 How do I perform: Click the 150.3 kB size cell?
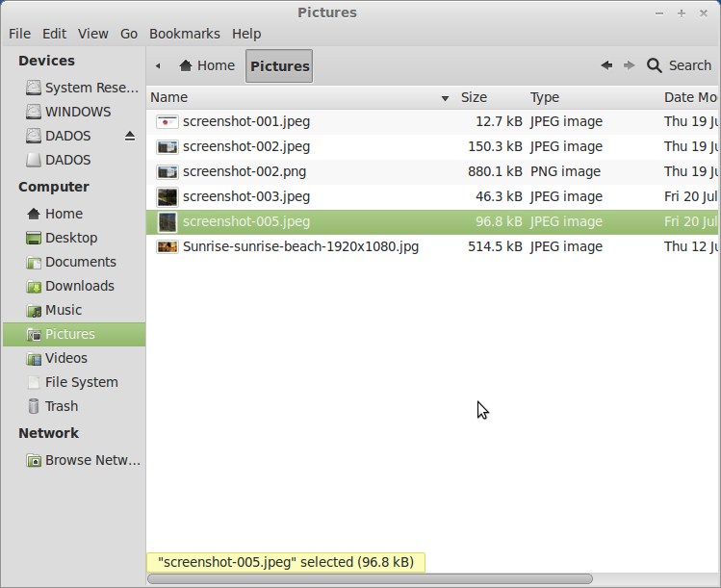pyautogui.click(x=495, y=146)
